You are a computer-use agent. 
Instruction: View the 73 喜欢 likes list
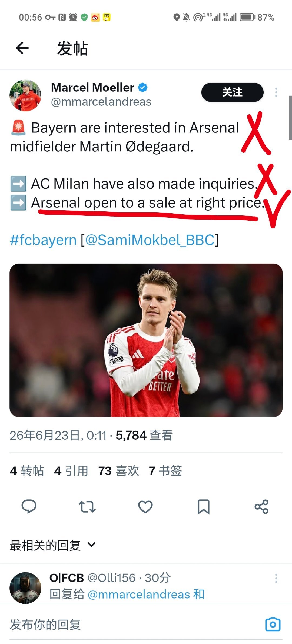click(119, 471)
